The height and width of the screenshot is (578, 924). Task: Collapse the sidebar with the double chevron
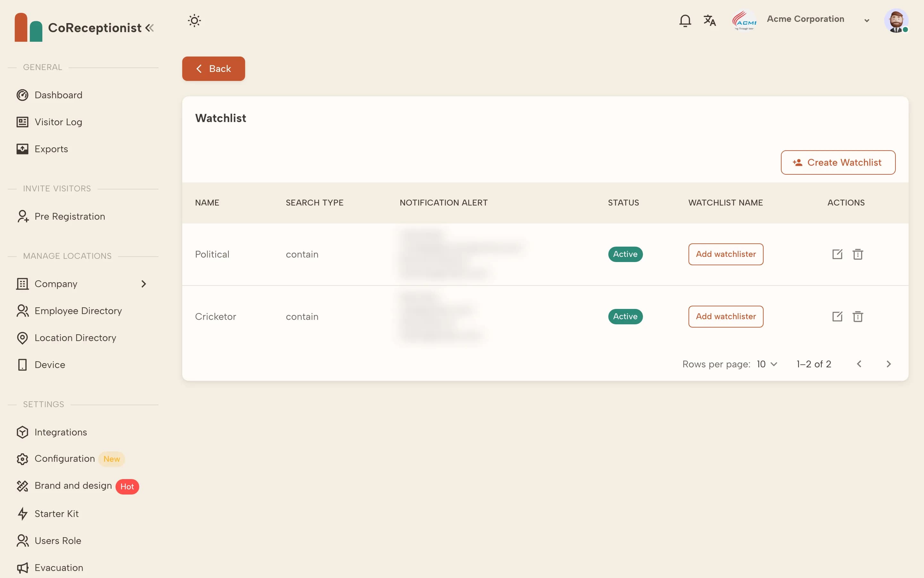click(150, 28)
